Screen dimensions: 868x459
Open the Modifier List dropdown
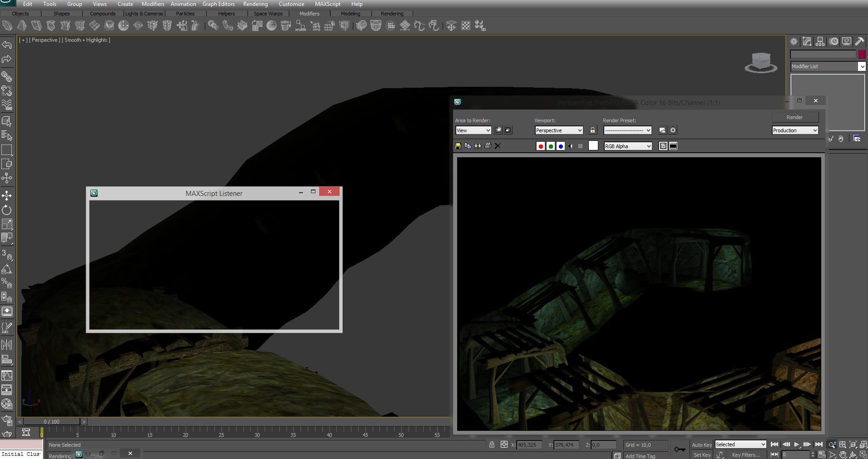click(x=828, y=66)
